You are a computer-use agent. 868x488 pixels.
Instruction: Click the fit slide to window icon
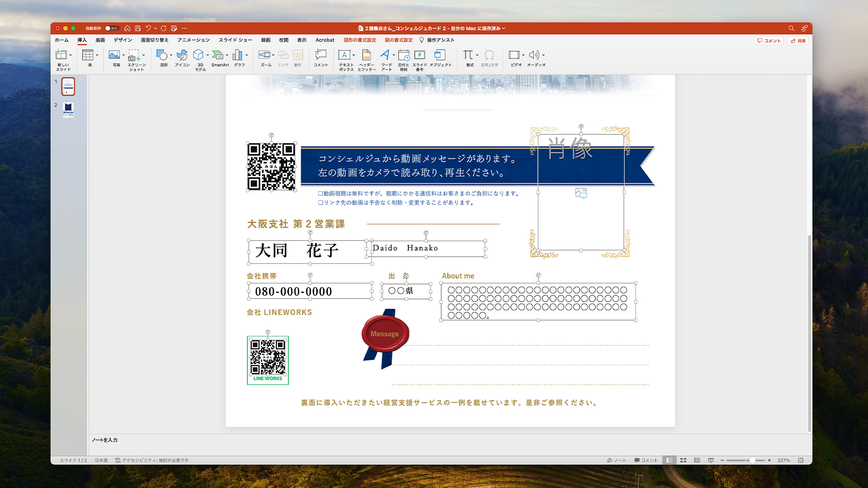click(801, 460)
